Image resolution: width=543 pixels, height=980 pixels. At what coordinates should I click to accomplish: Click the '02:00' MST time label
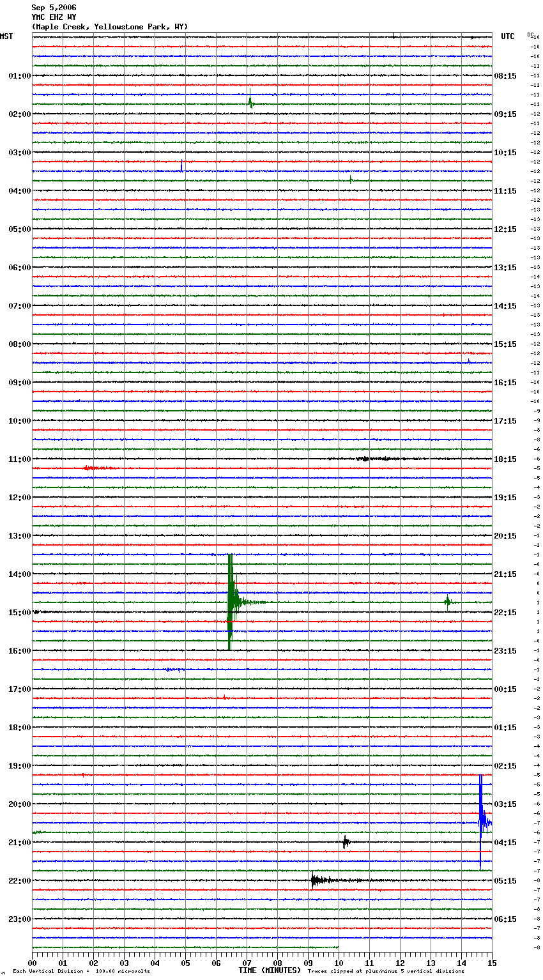tap(19, 114)
